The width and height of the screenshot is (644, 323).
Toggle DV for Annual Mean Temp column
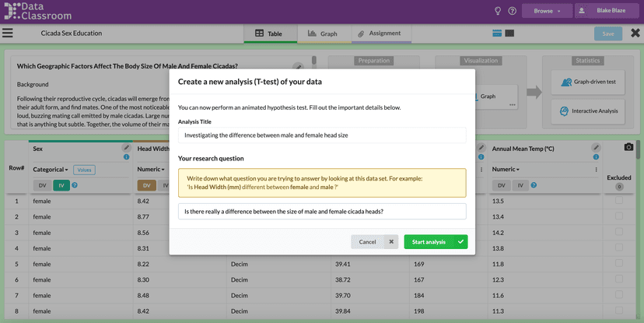(x=502, y=185)
